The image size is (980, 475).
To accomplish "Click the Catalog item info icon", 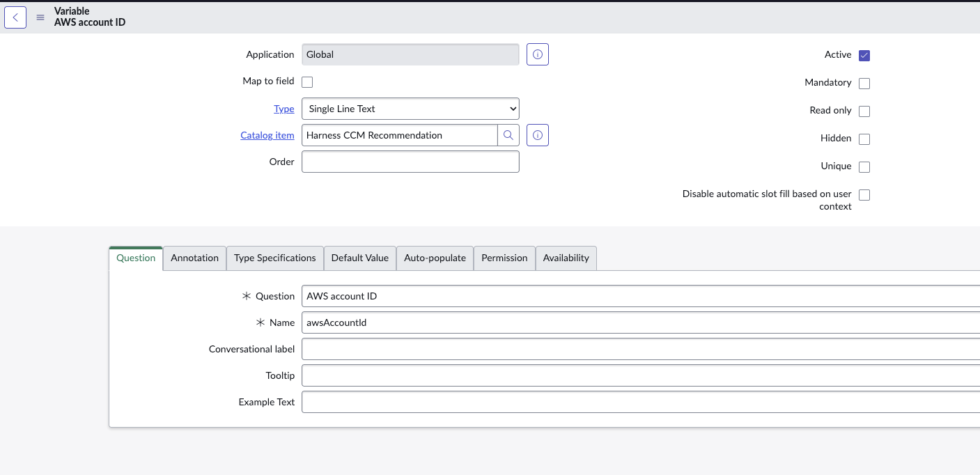I will [x=537, y=135].
